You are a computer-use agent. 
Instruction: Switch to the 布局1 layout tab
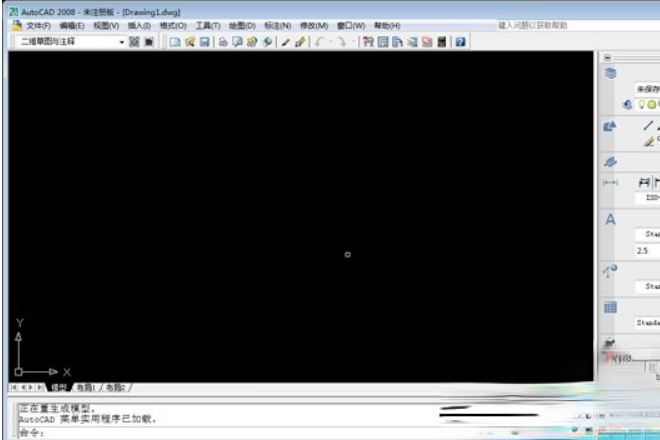coord(86,387)
